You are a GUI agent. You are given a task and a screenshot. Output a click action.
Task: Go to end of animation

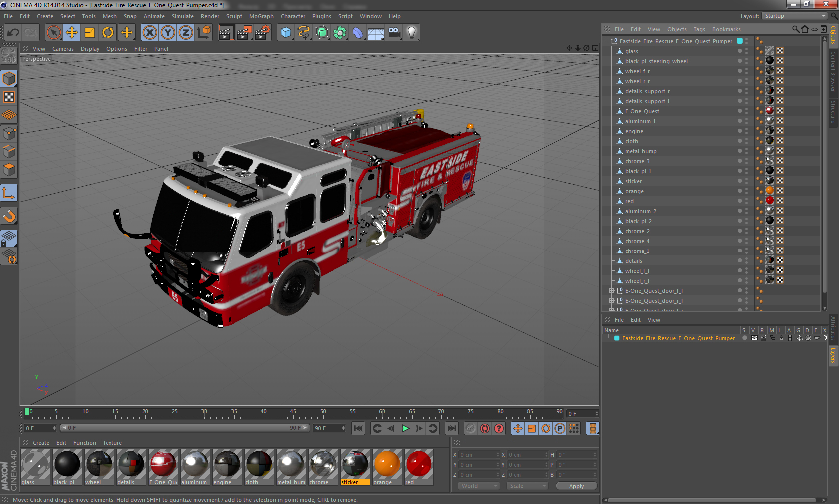(x=452, y=428)
